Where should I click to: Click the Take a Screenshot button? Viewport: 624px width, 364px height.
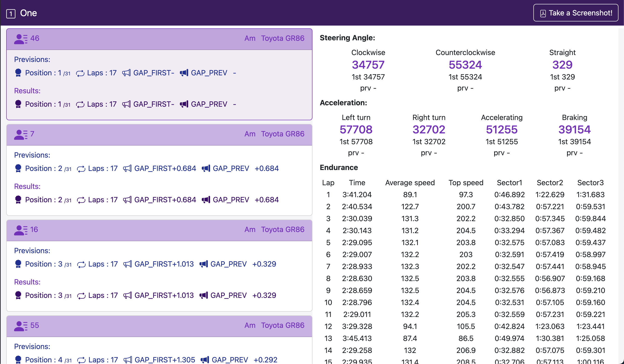coord(576,13)
